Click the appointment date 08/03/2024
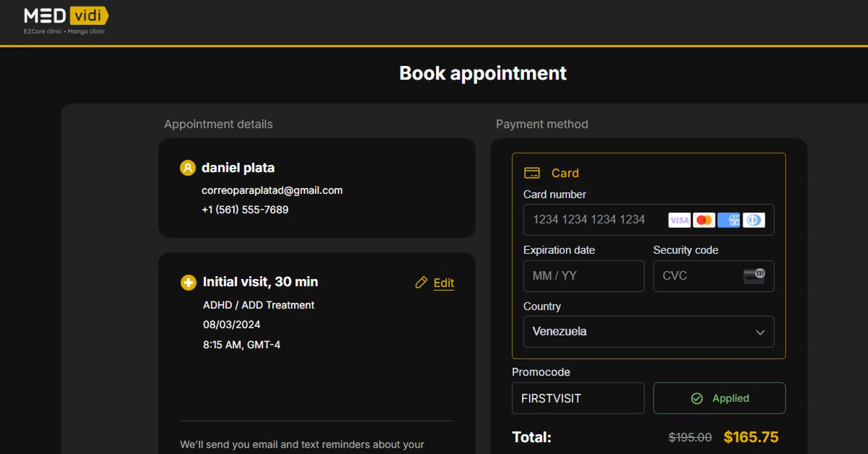 (x=231, y=325)
